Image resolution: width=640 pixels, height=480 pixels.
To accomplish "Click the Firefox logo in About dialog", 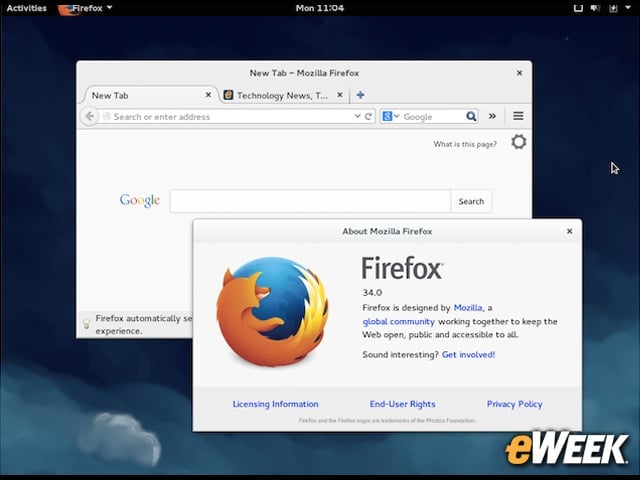I will [x=273, y=312].
